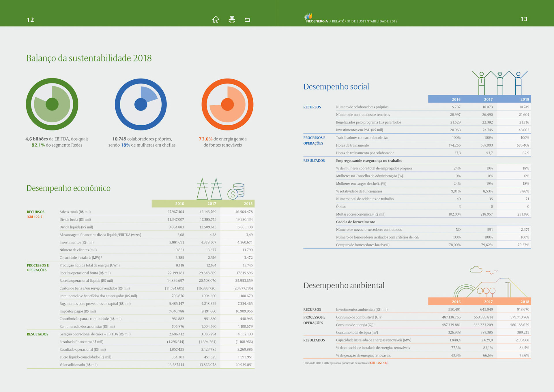Click the coins and dollar illustration
This screenshot has width=554, height=392.
point(236,191)
